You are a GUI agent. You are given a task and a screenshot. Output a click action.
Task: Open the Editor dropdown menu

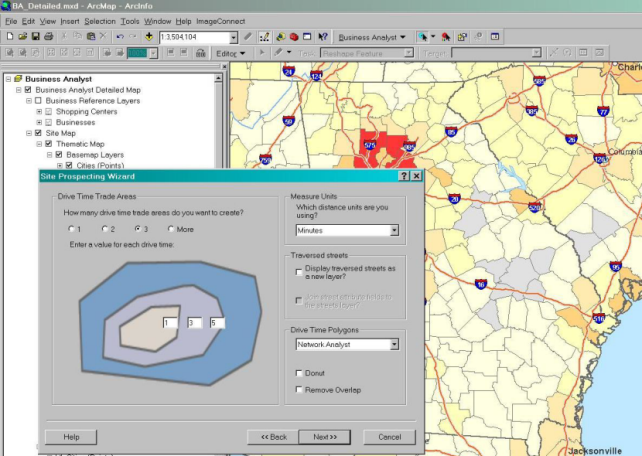click(231, 53)
